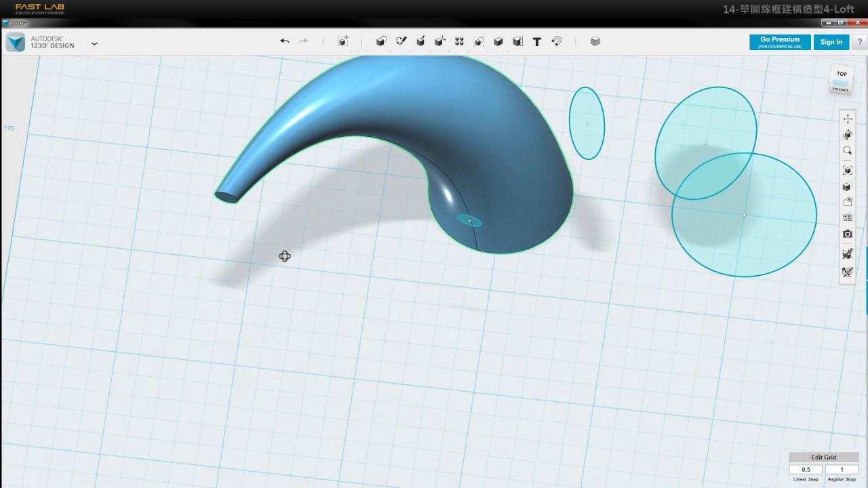
Task: Open the Primitives tool menu
Action: [381, 41]
